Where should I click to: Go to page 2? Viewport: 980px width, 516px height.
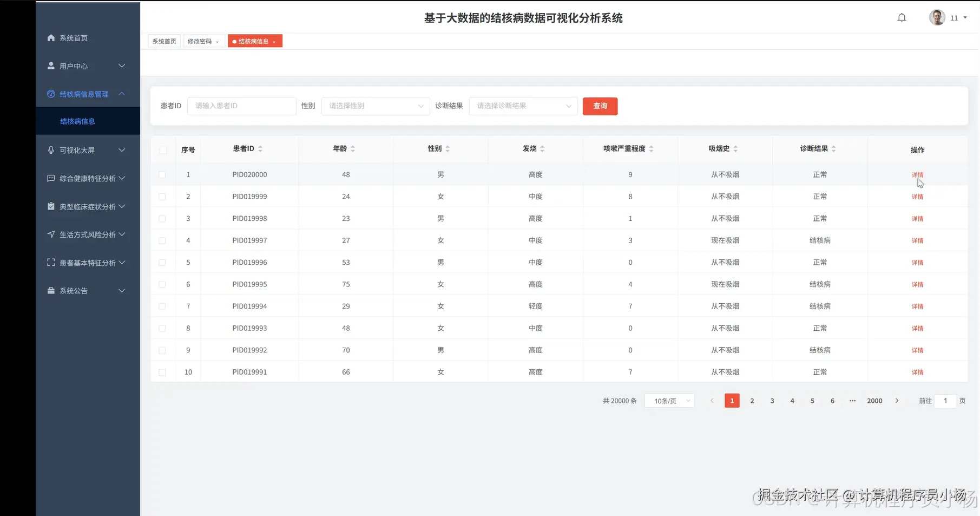coord(752,401)
